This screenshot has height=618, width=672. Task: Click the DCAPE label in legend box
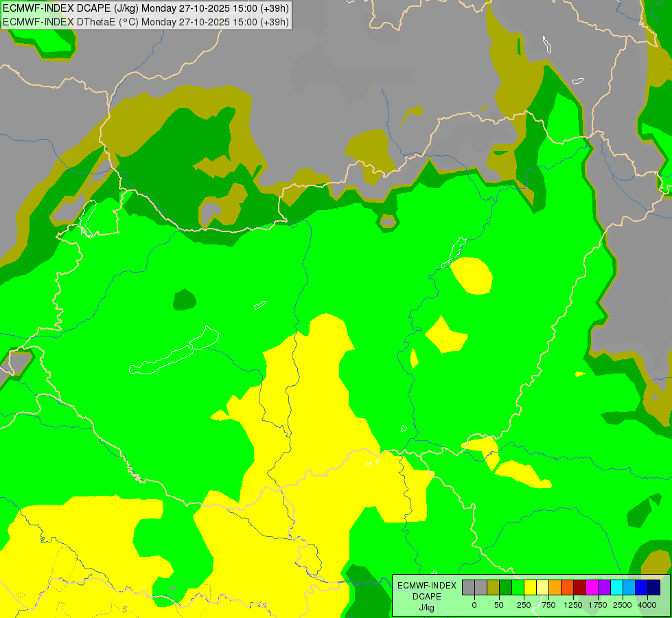(427, 597)
